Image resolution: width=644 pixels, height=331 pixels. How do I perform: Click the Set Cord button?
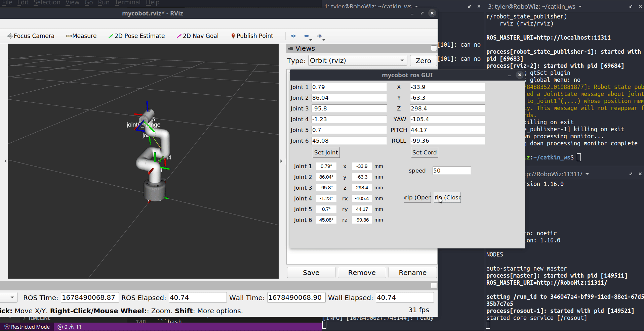[425, 152]
